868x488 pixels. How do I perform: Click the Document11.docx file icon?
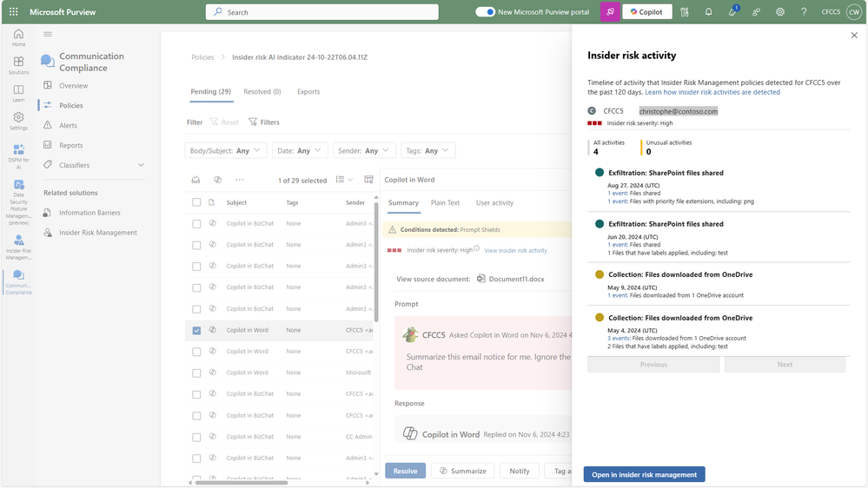pyautogui.click(x=481, y=279)
